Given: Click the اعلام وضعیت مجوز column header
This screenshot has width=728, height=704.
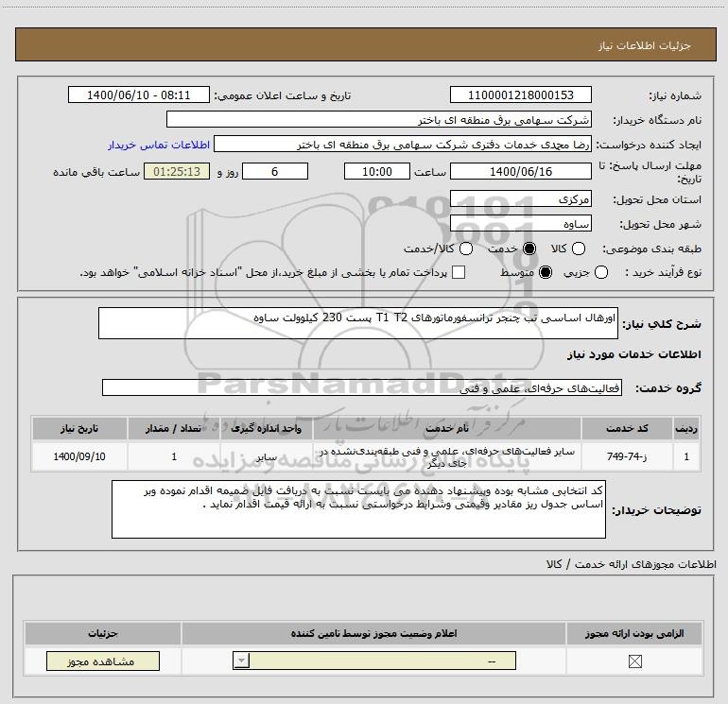Looking at the screenshot, I should 373,633.
